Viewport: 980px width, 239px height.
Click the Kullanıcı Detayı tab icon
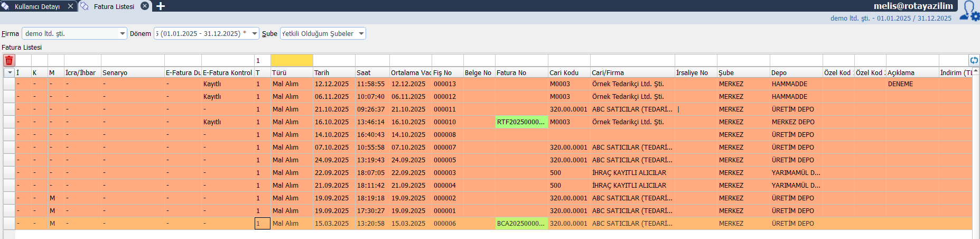5,6
